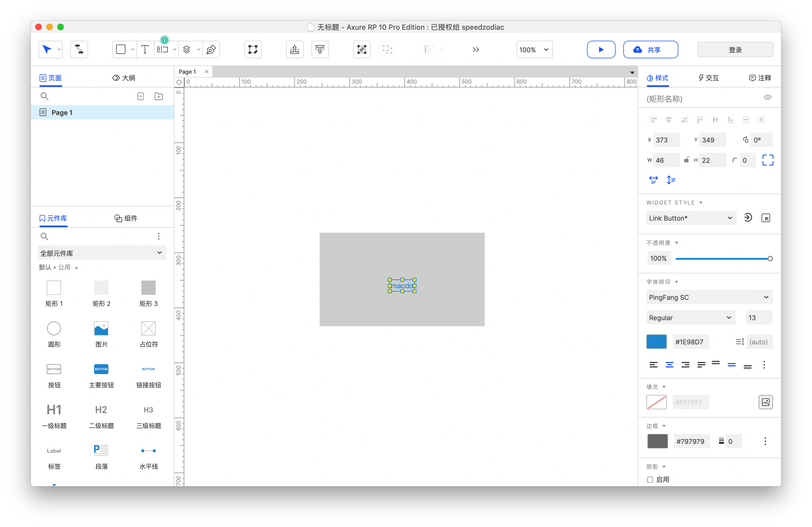Select the Pen tool in the toolbar

[211, 50]
